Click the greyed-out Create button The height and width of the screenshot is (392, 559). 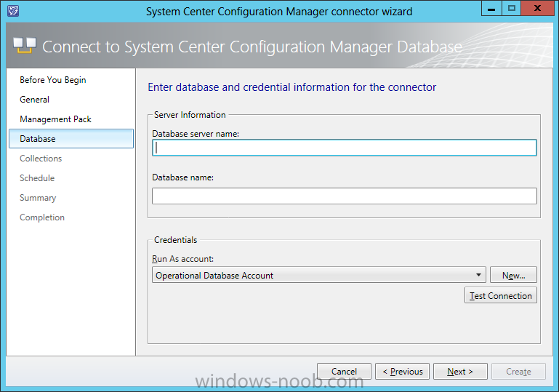point(518,372)
